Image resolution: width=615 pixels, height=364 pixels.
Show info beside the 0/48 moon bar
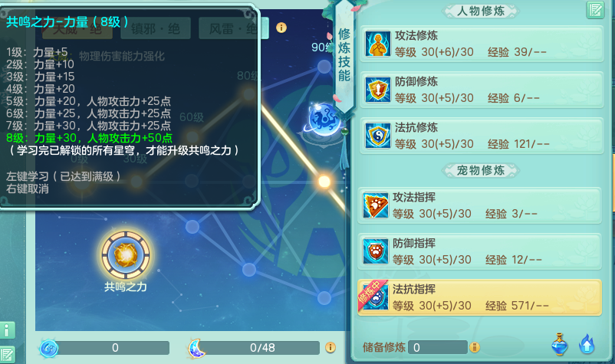coord(331,347)
